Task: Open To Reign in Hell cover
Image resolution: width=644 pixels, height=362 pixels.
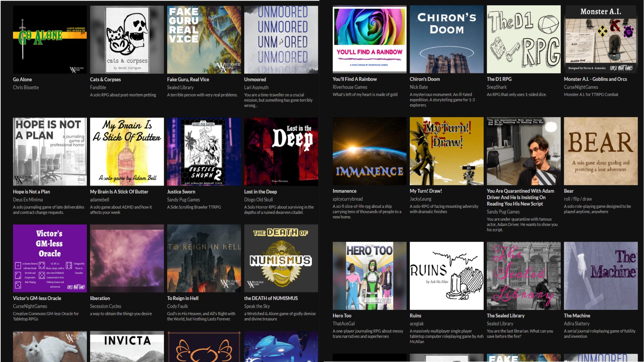Action: [204, 258]
